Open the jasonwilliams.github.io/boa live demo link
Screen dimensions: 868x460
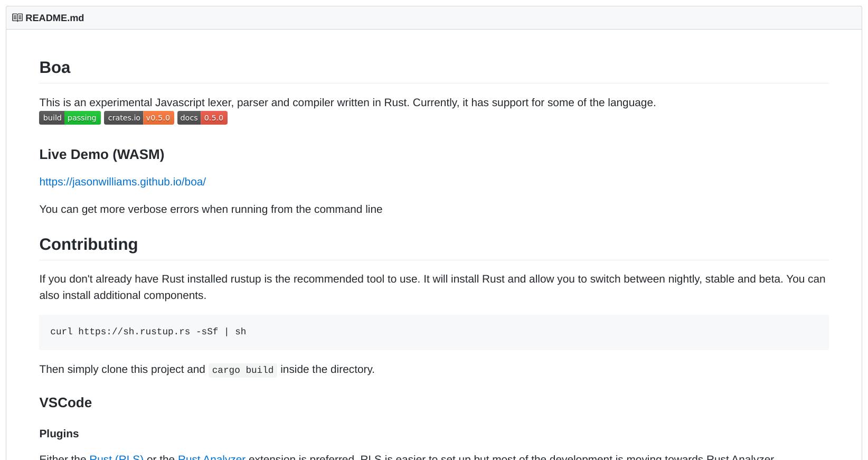(122, 182)
